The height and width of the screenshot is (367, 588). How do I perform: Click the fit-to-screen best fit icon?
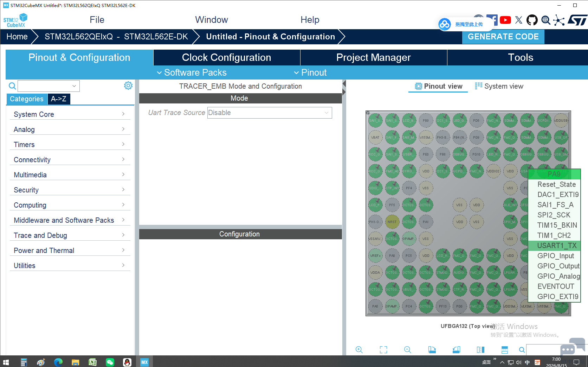(383, 349)
